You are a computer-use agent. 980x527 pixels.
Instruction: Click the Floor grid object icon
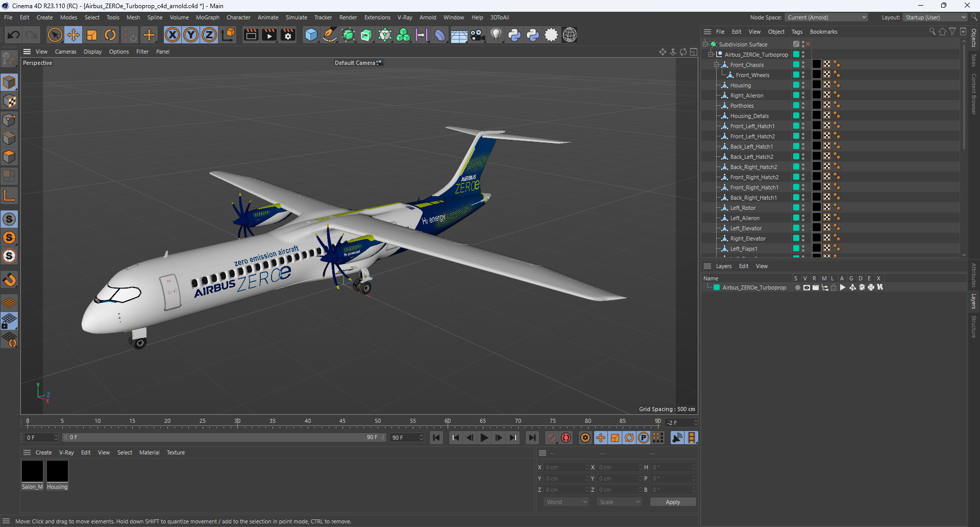459,35
